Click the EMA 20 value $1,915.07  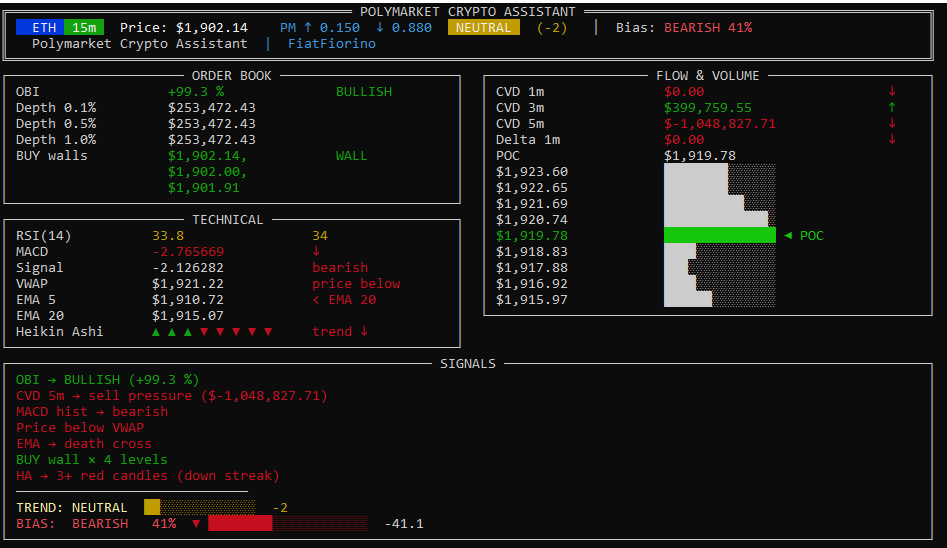[188, 315]
